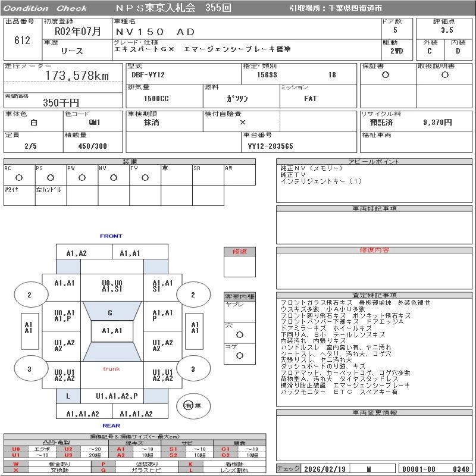The width and height of the screenshot is (476, 476).
Task: Select the chassis number VY12-283565
Action: (x=270, y=146)
